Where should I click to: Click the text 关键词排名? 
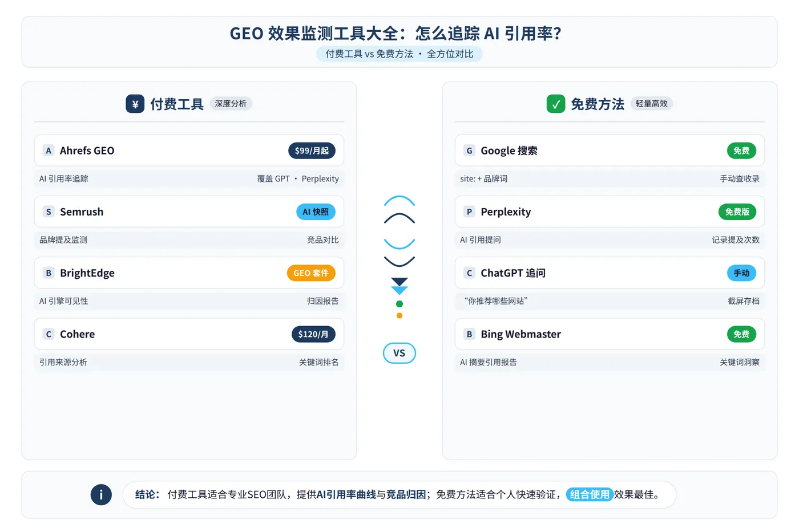319,362
